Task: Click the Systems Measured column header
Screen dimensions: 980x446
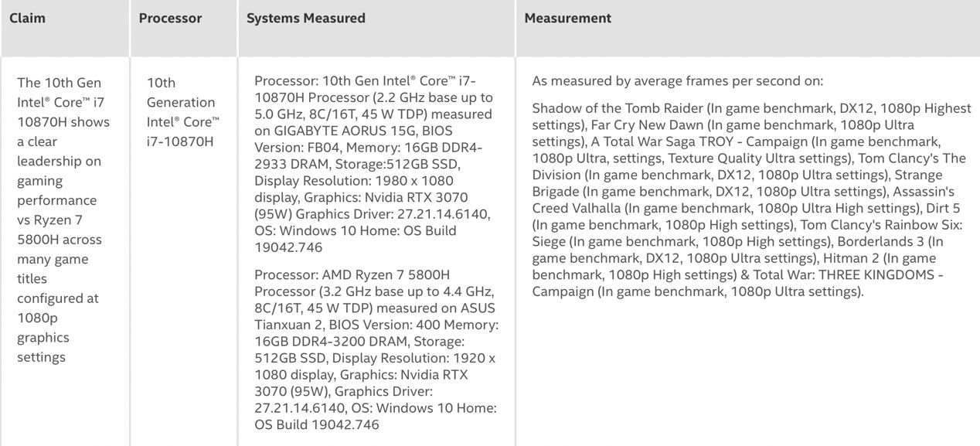Action: click(x=305, y=18)
